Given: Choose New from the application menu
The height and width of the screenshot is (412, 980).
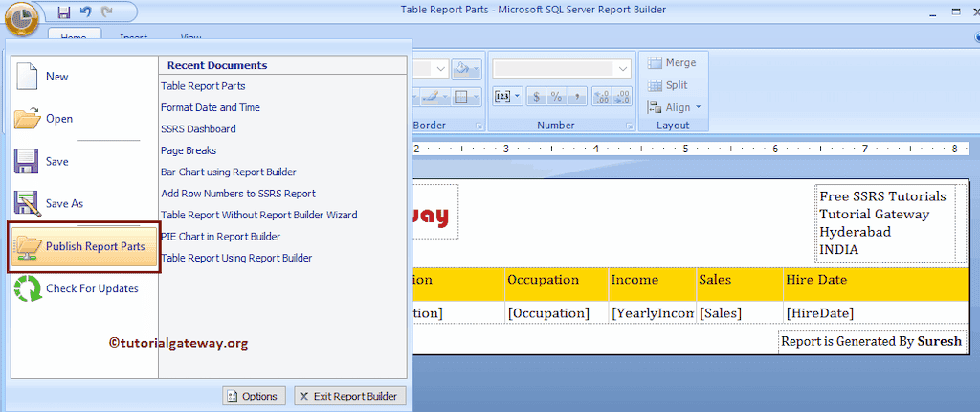Looking at the screenshot, I should point(84,77).
